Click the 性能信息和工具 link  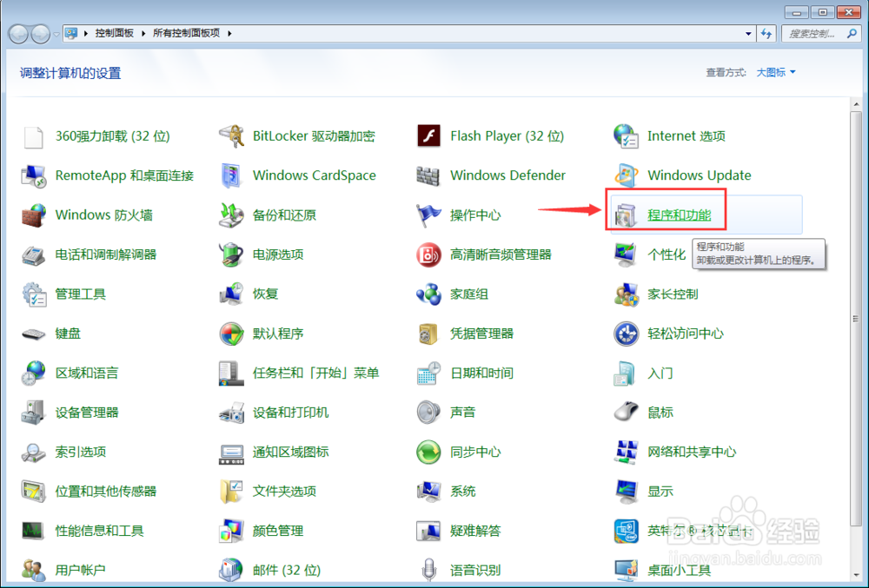[x=99, y=531]
